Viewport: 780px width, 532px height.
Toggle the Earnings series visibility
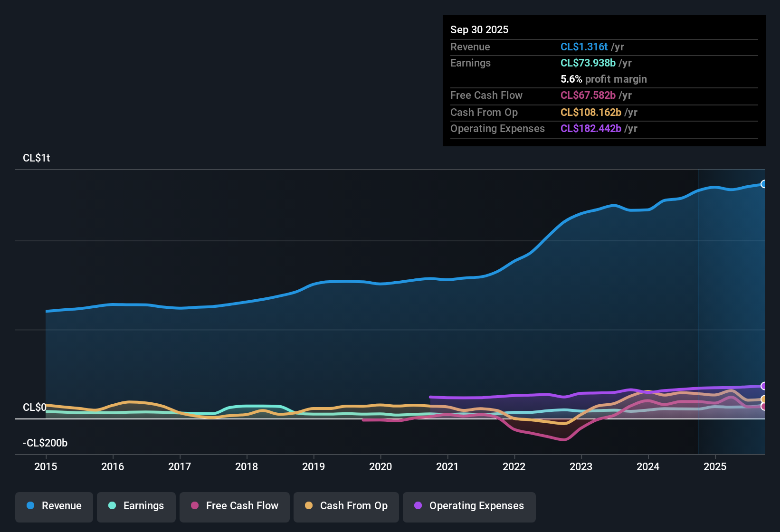pos(136,506)
